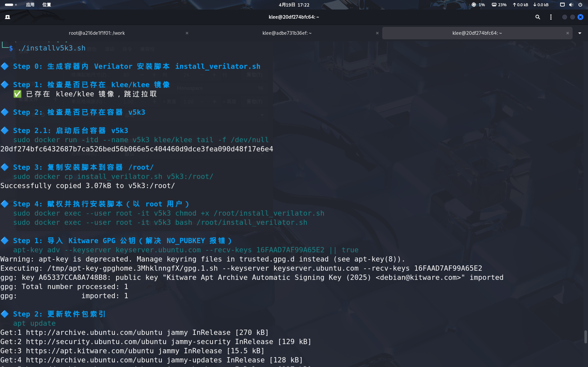Click the memory usage indicator showing 23%
The width and height of the screenshot is (588, 367).
pos(499,5)
